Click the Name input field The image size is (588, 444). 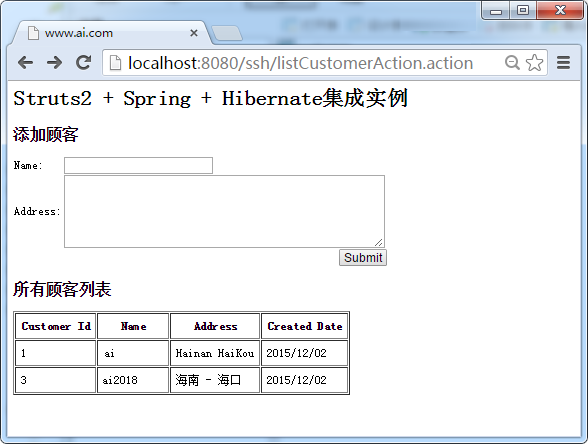pyautogui.click(x=138, y=165)
